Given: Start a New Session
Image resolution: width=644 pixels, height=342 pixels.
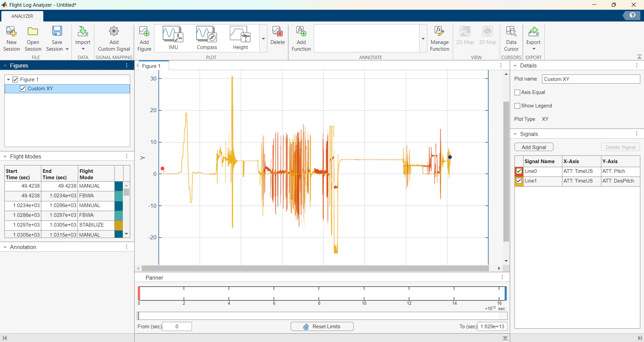Looking at the screenshot, I should [x=11, y=38].
